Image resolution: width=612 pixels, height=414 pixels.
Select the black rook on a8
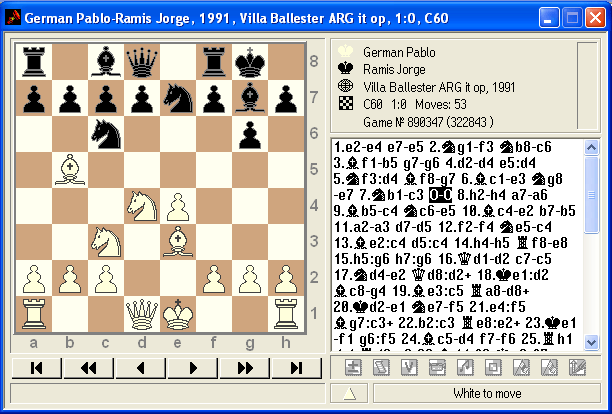(34, 62)
